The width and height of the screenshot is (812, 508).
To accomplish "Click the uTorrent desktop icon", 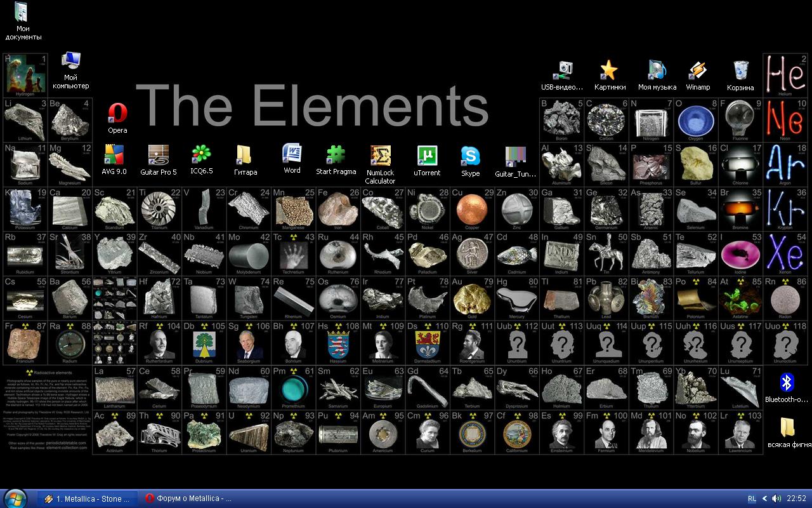I will click(427, 156).
